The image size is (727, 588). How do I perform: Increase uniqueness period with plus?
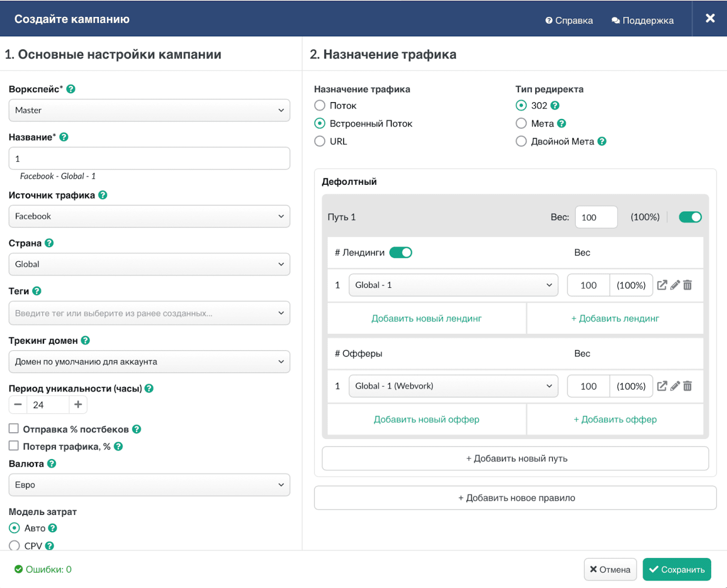coord(78,404)
